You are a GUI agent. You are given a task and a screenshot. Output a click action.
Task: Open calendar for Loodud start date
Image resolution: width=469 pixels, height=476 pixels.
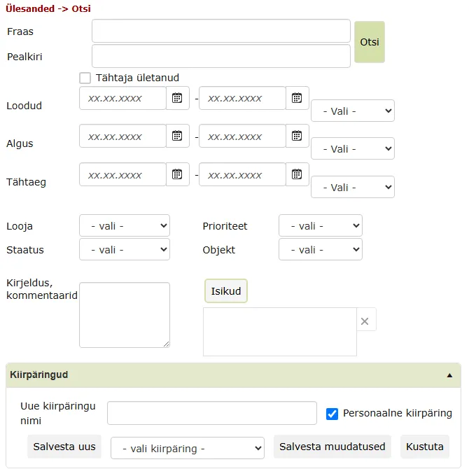coord(177,98)
